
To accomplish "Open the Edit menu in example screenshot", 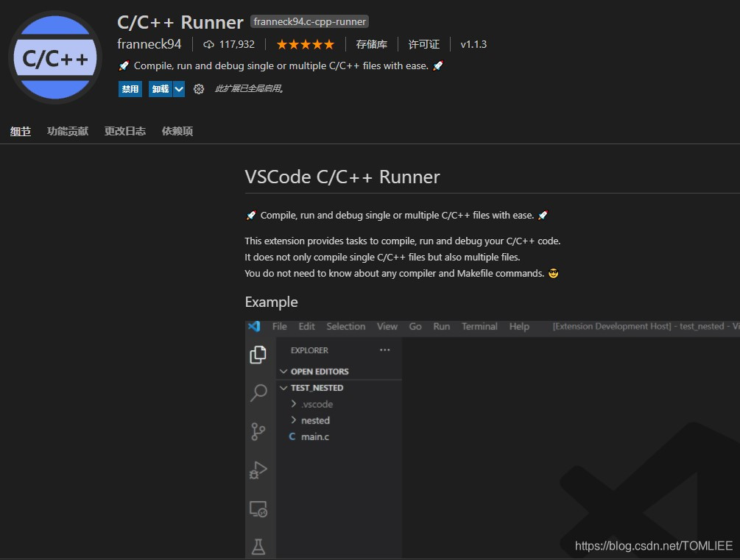I will click(x=307, y=327).
